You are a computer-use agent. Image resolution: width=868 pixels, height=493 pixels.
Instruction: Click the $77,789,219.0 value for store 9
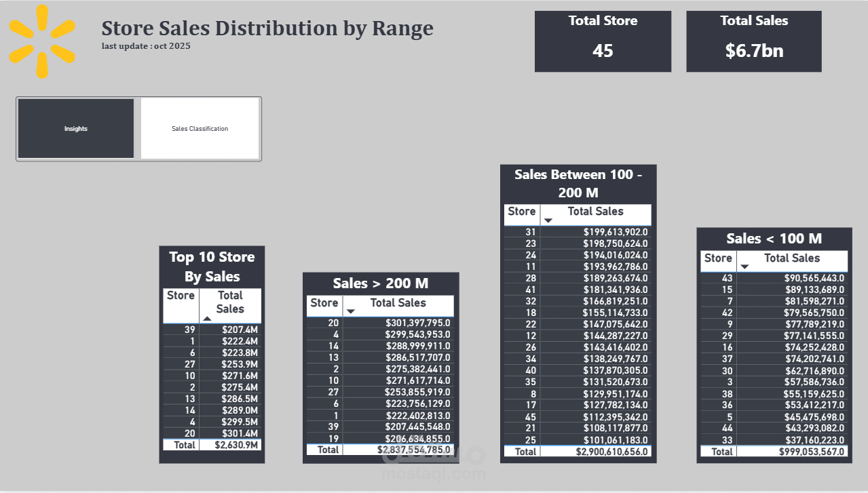[814, 324]
